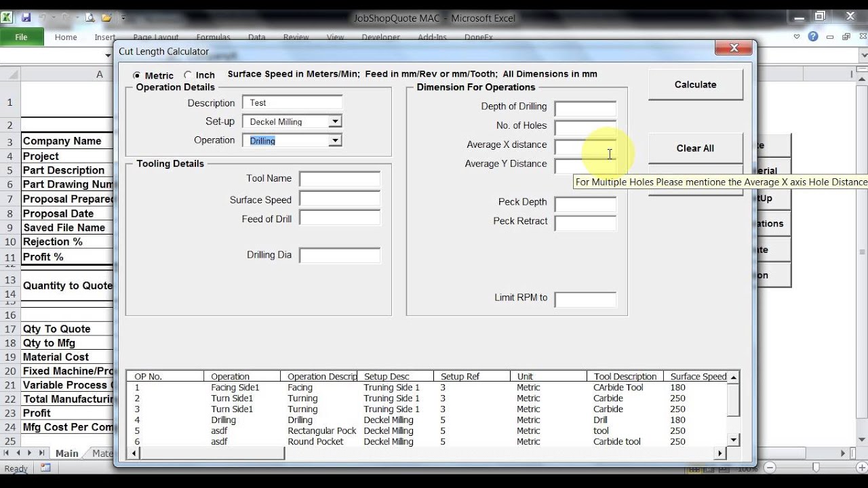868x488 pixels.
Task: Open Excel Help question mark icon
Action: pos(813,37)
